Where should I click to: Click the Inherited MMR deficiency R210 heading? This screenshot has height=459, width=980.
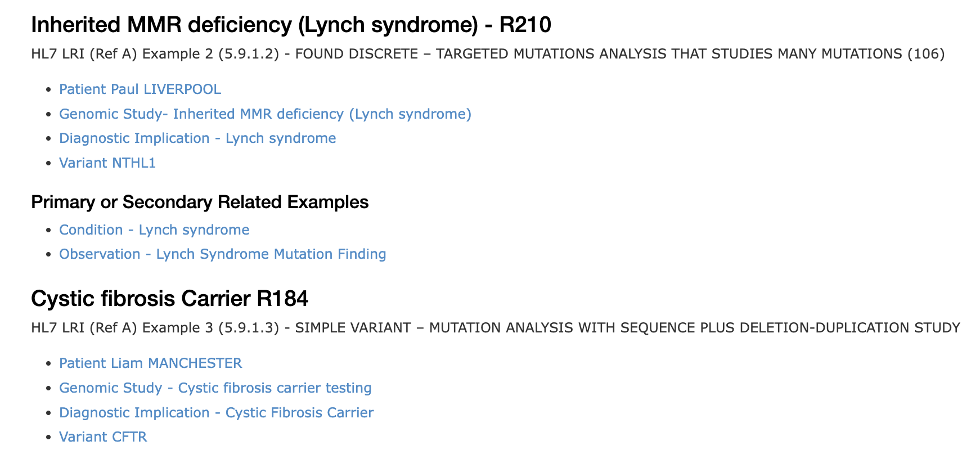[x=291, y=25]
